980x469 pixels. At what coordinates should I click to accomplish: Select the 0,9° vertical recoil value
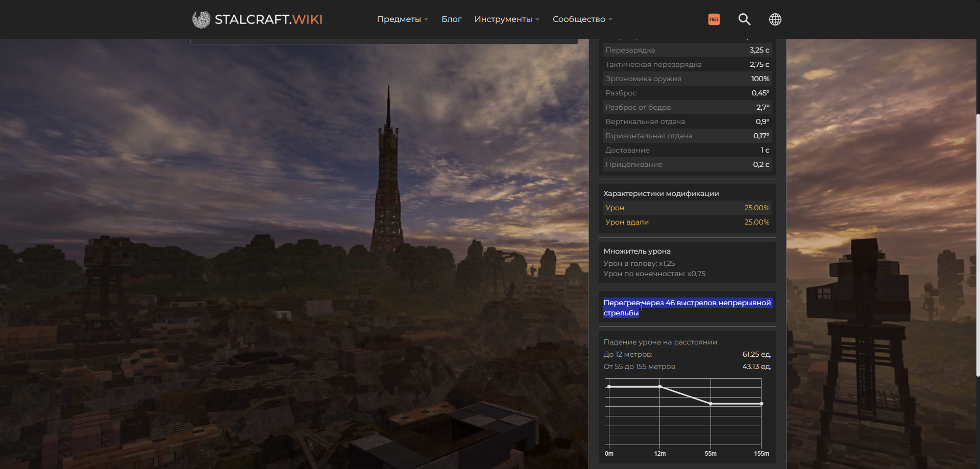[762, 121]
